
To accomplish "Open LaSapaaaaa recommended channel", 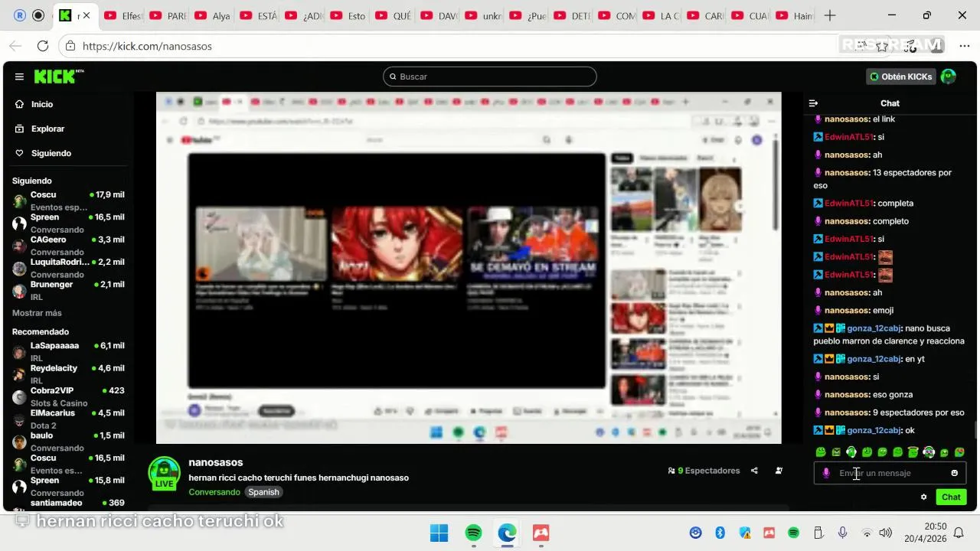I will [67, 351].
